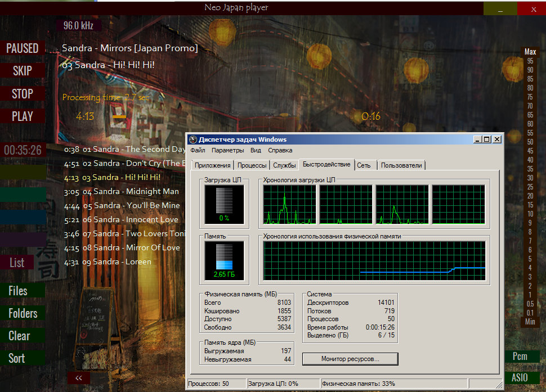Click the Физическая память: 33% status entry
The image size is (546, 392).
(394, 384)
